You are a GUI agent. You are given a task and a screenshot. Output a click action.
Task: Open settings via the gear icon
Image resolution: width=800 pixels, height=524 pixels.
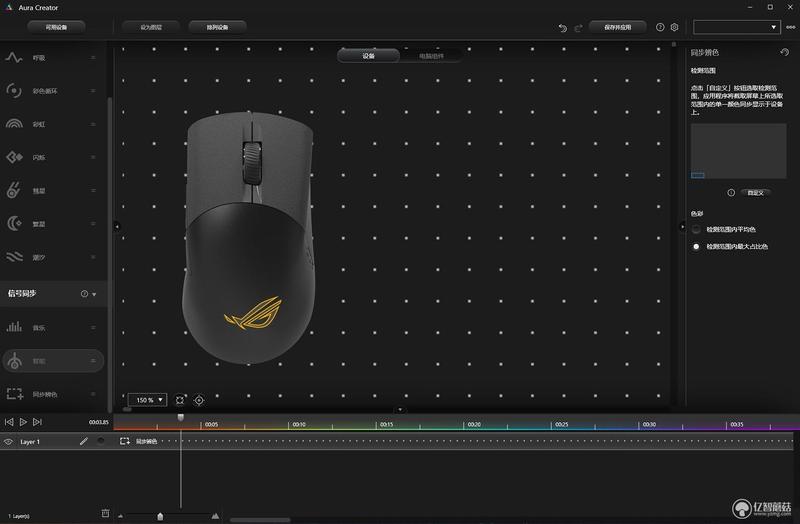click(x=674, y=27)
